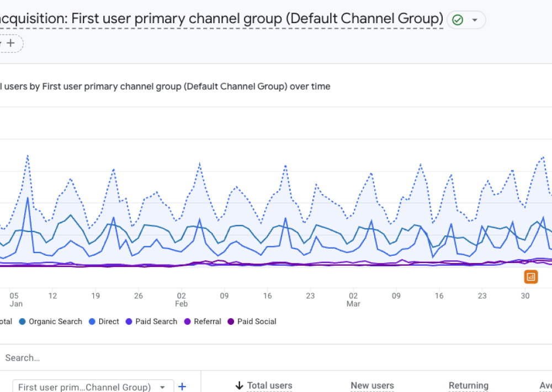The width and height of the screenshot is (552, 392).
Task: Click the descending sort arrow by Total users
Action: coord(240,386)
